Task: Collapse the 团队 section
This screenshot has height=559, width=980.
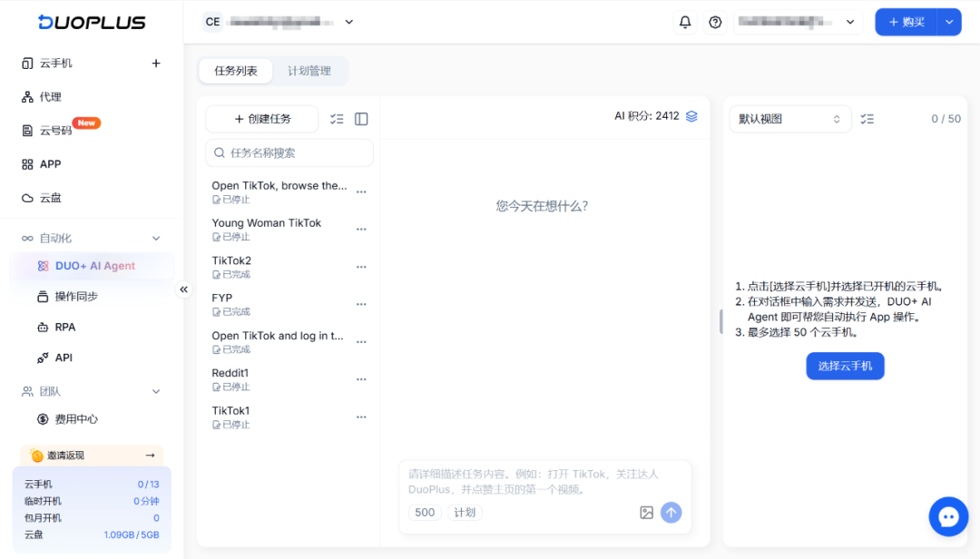Action: point(156,391)
